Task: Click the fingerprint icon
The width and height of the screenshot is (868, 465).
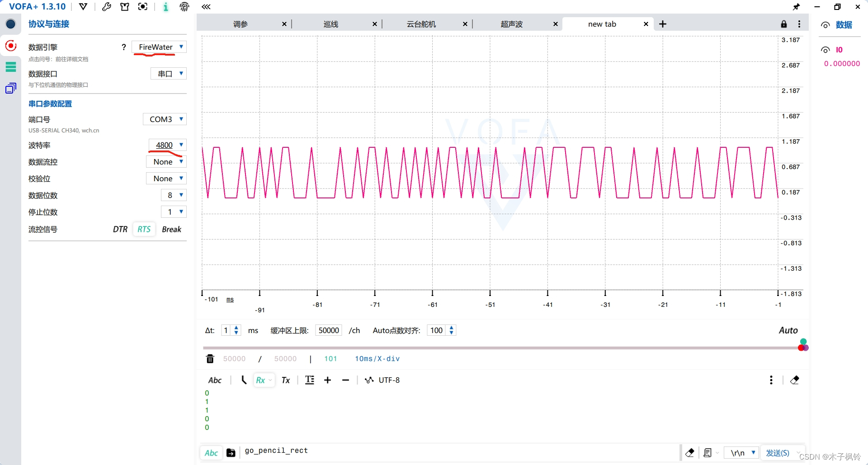Action: [x=184, y=7]
